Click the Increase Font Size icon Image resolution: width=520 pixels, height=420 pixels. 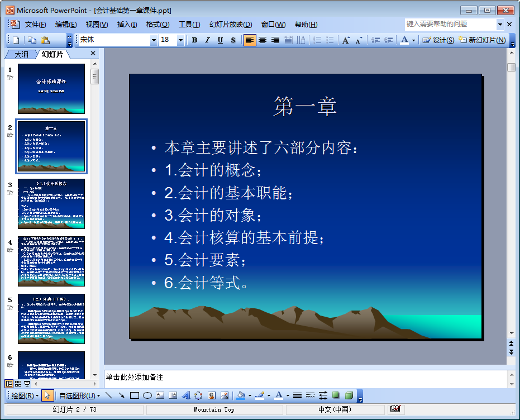point(346,40)
